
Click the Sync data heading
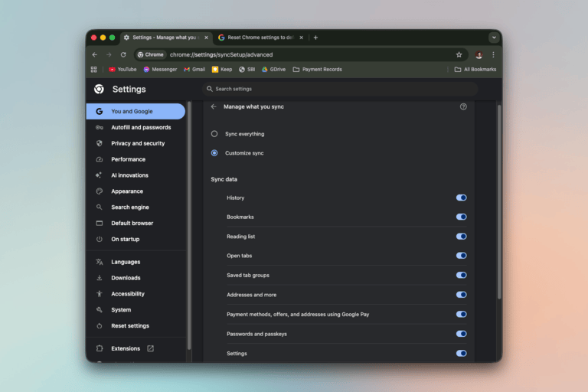[x=224, y=179]
